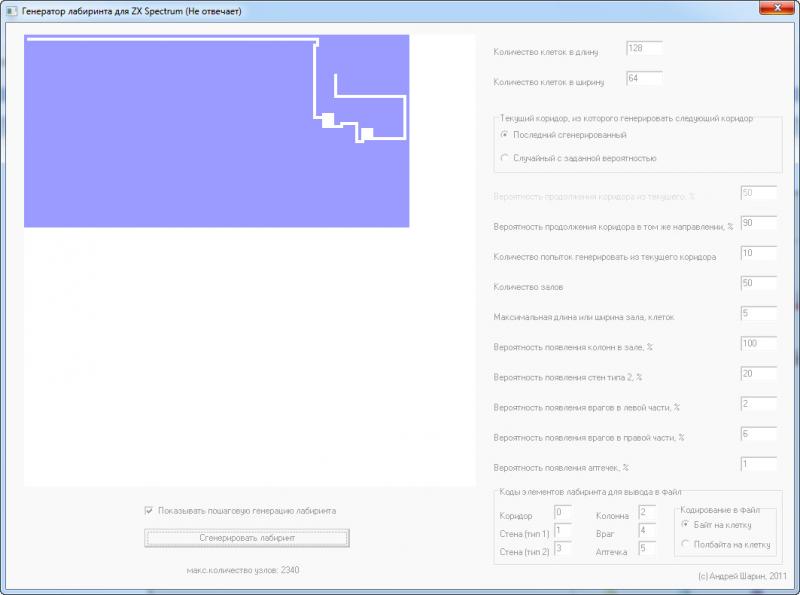Select the 'Последний сгенерированный' radio option

505,134
